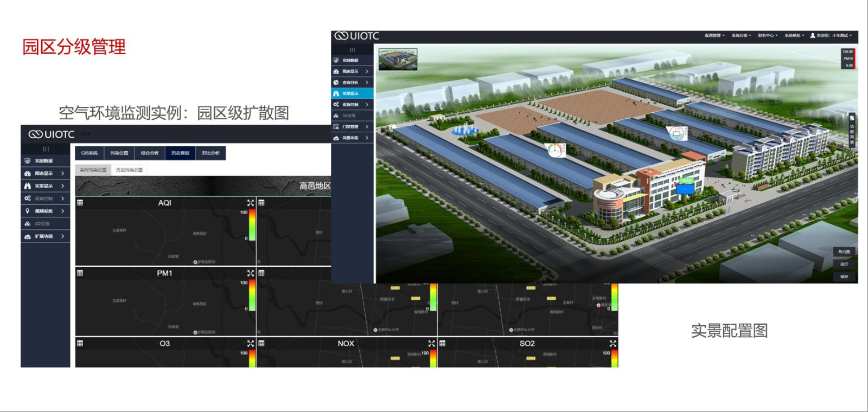
Task: Toggle the 热力图 heatmap button
Action: point(844,252)
